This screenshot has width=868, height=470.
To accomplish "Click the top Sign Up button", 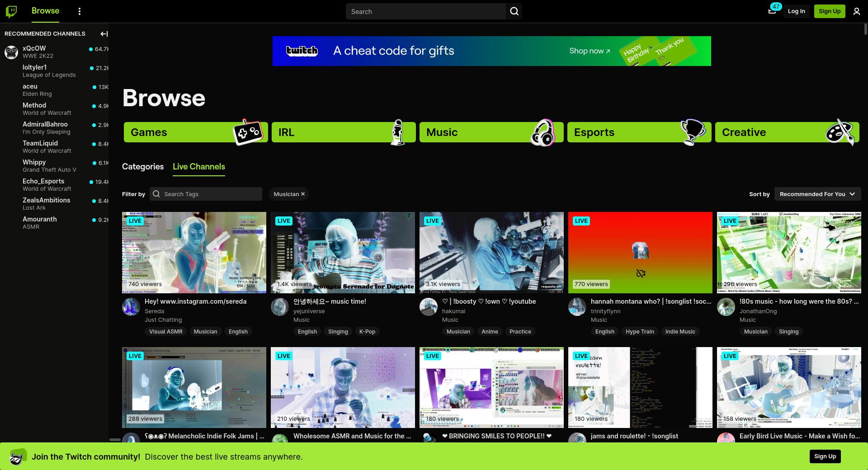I will tap(830, 11).
